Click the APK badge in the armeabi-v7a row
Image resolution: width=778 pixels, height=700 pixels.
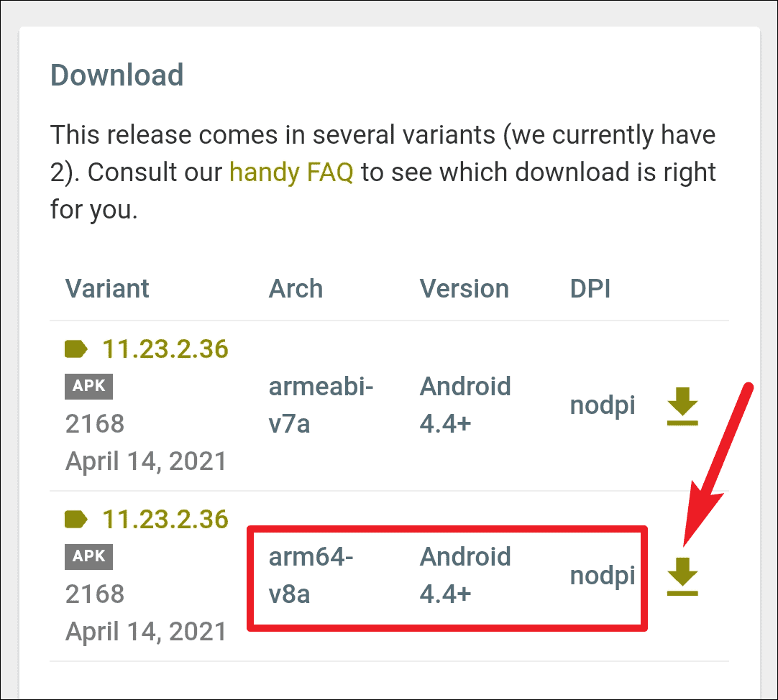point(88,386)
